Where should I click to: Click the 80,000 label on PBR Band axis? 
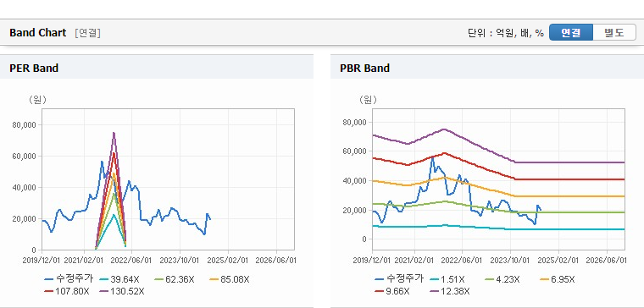pyautogui.click(x=354, y=122)
